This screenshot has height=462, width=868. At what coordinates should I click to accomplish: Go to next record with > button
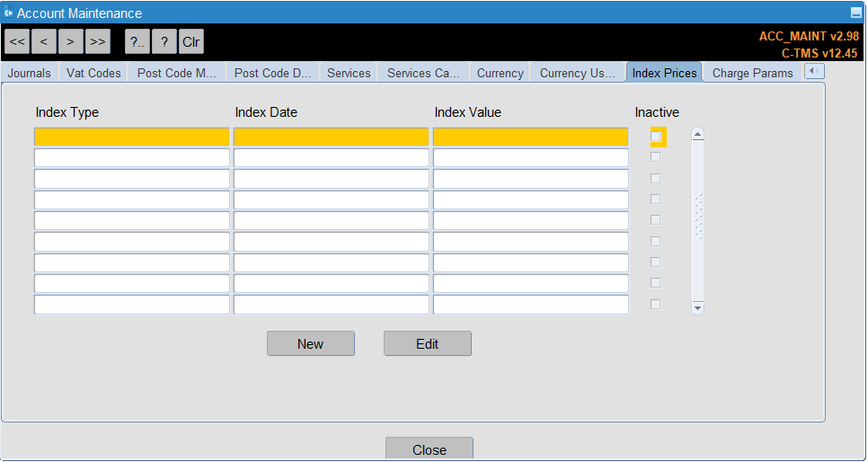(71, 41)
